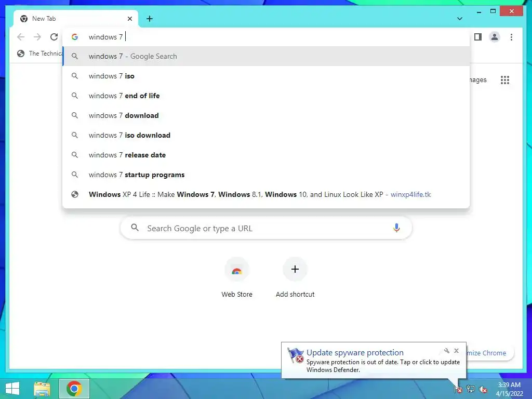This screenshot has width=532, height=399.
Task: Click the Google G icon in address bar
Action: [x=75, y=37]
